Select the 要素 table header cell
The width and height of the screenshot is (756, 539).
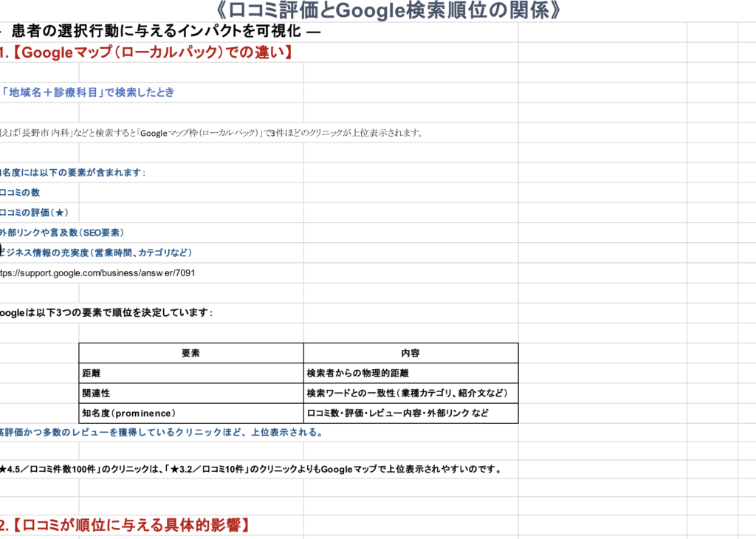(190, 353)
